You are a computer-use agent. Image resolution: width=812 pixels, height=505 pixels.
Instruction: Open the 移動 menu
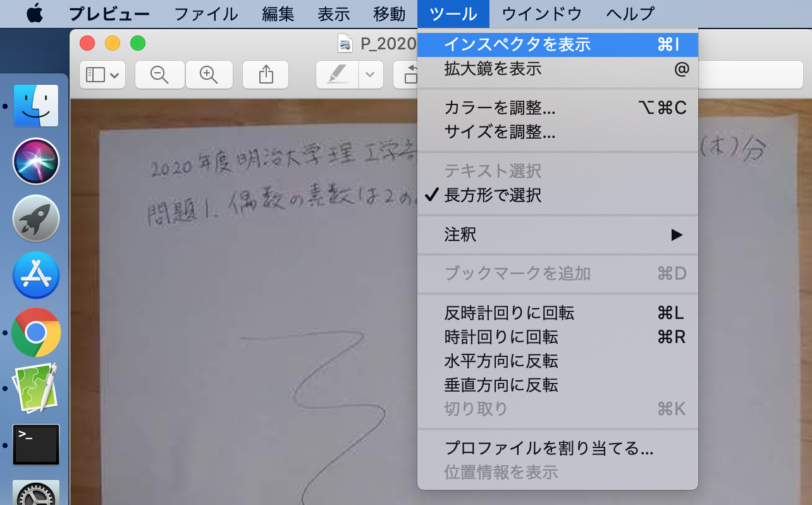390,14
